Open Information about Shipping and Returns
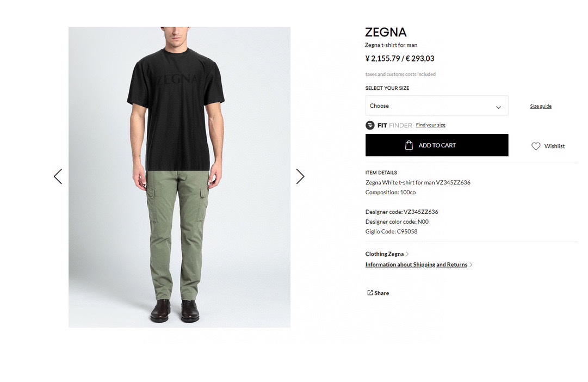This screenshot has height=382, width=588. [x=416, y=264]
